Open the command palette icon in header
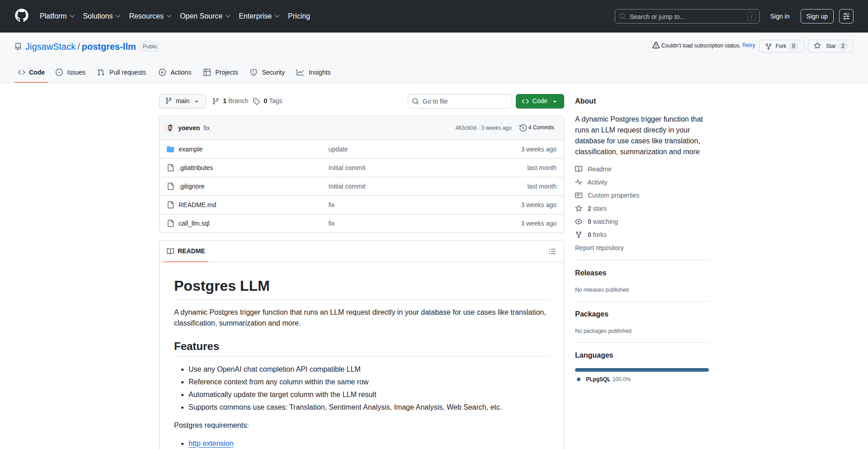 pos(846,16)
